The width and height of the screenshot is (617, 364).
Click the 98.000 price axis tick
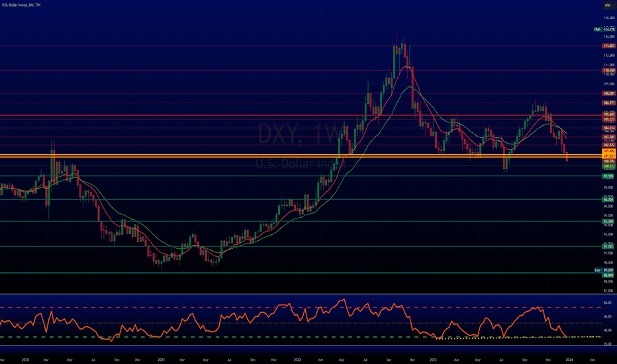[x=609, y=187]
